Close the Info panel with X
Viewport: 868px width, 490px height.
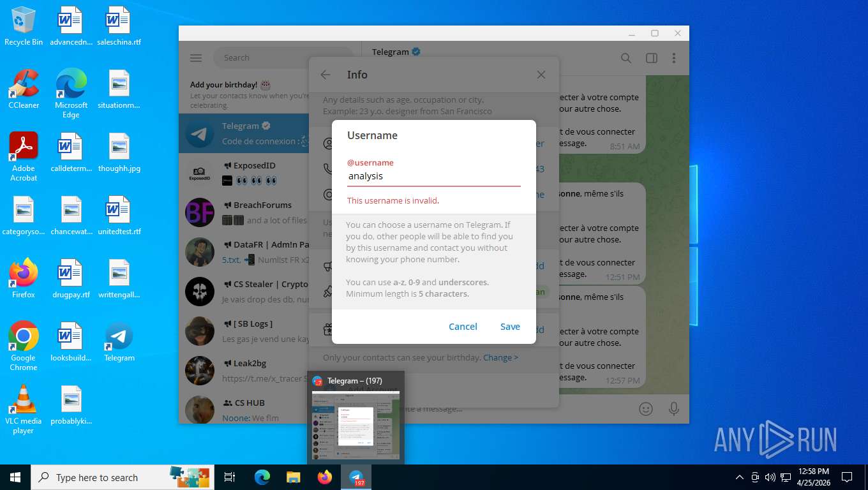click(541, 75)
